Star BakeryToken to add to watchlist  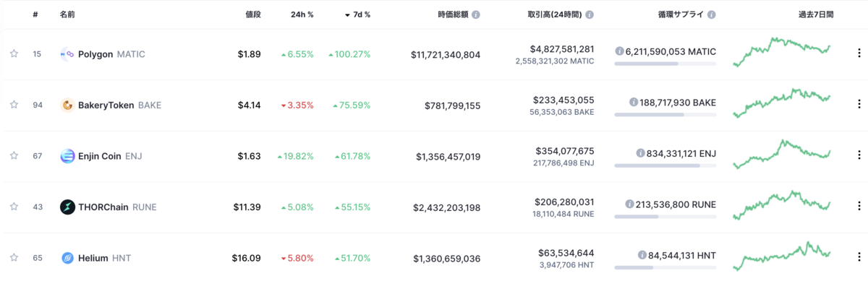pyautogui.click(x=14, y=105)
